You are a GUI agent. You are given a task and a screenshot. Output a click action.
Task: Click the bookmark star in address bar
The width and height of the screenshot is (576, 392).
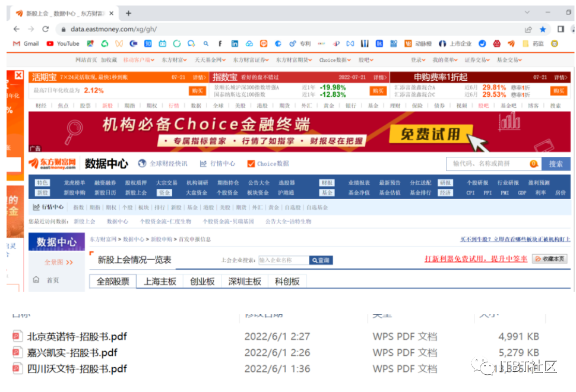click(x=543, y=29)
